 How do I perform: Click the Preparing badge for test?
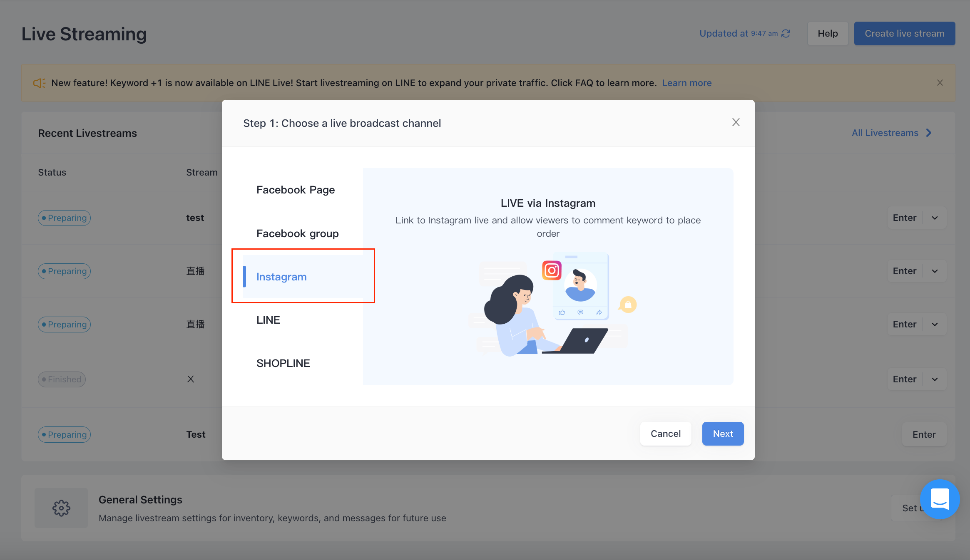[64, 218]
